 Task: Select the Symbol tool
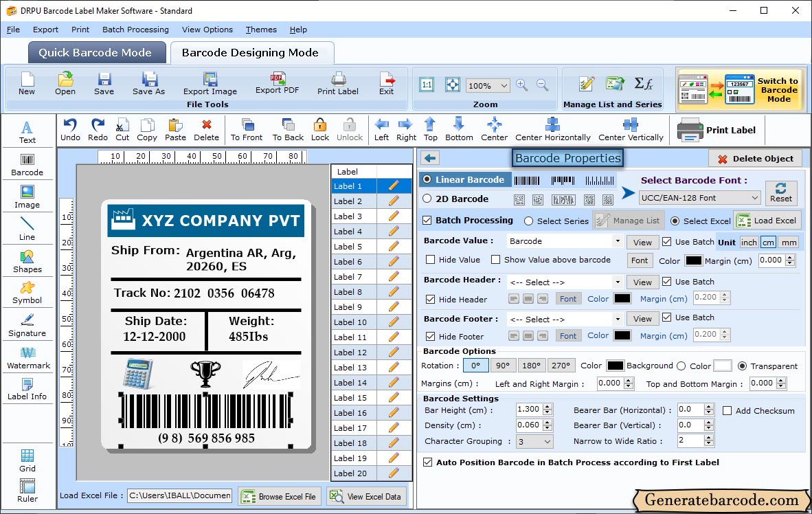(x=27, y=293)
